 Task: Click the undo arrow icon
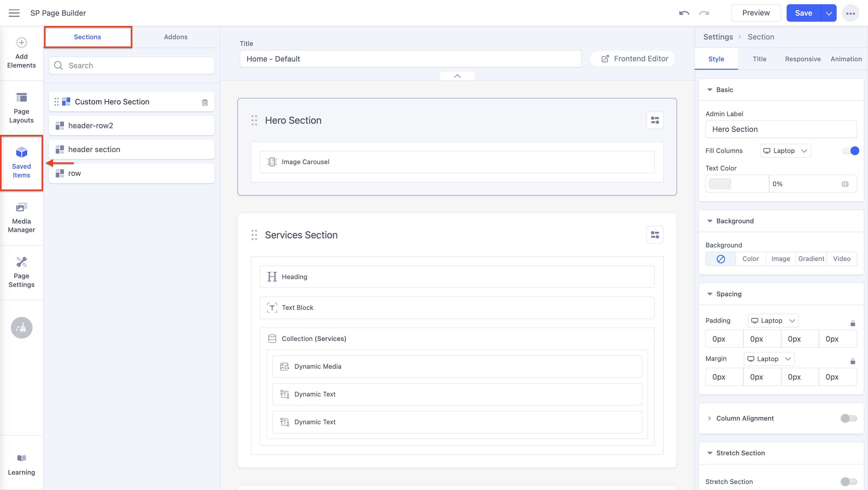[x=684, y=13]
